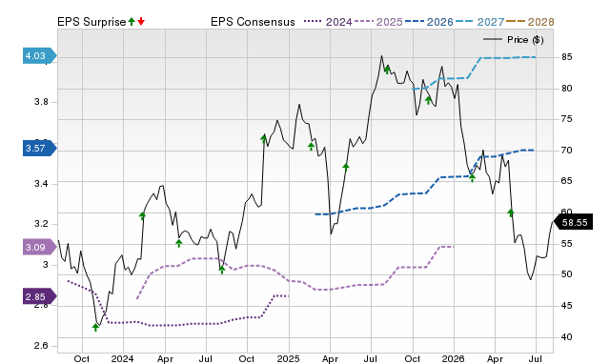This screenshot has width=610, height=364.
Task: Toggle the 2028 consensus series in legend
Action: (540, 22)
